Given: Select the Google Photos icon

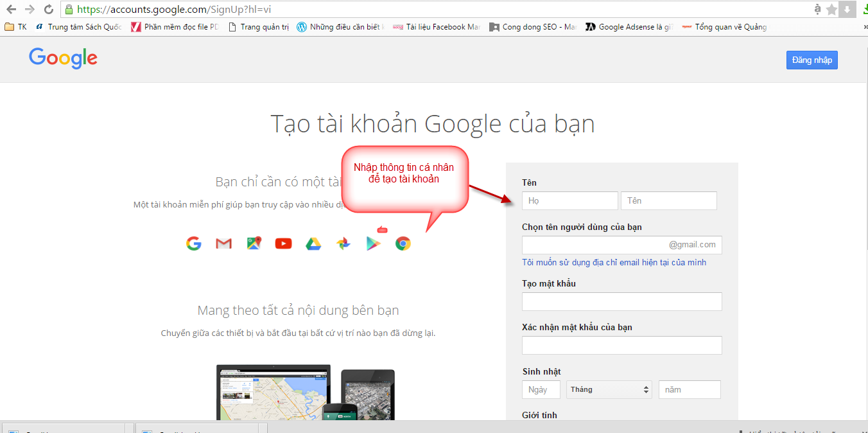Looking at the screenshot, I should coord(343,243).
